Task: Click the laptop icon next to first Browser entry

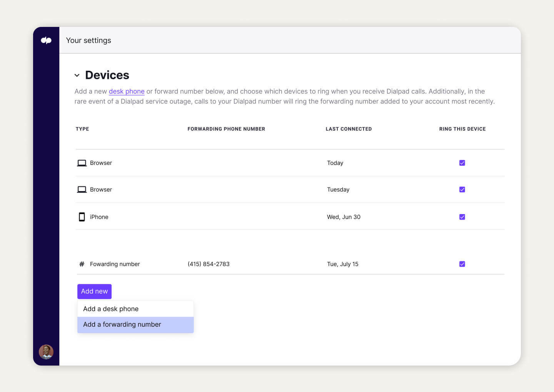Action: click(82, 163)
